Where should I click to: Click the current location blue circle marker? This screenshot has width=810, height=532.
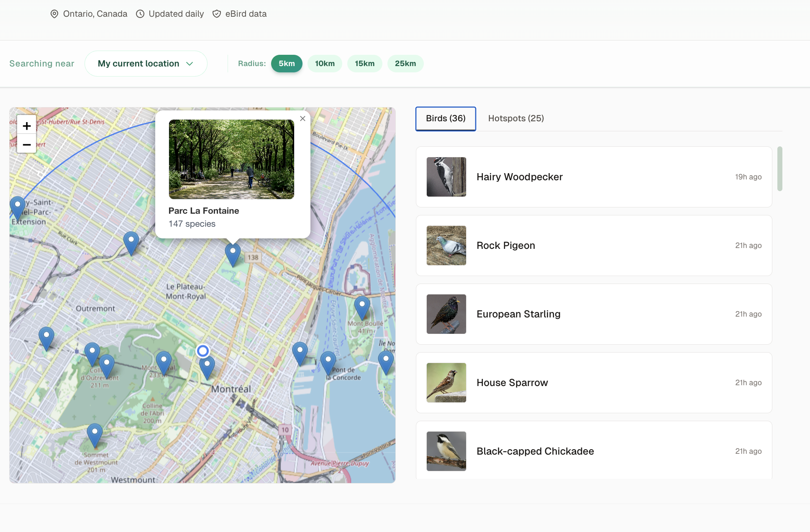coord(203,350)
